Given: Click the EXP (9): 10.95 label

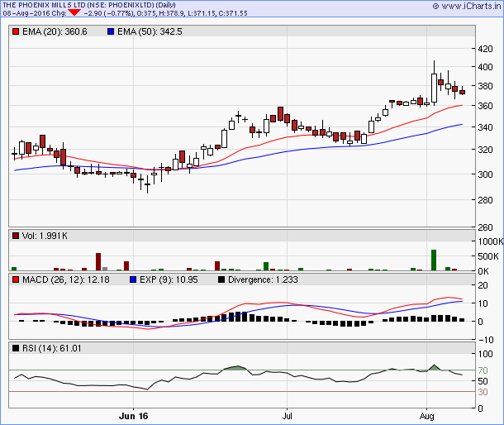Looking at the screenshot, I should click(x=169, y=280).
